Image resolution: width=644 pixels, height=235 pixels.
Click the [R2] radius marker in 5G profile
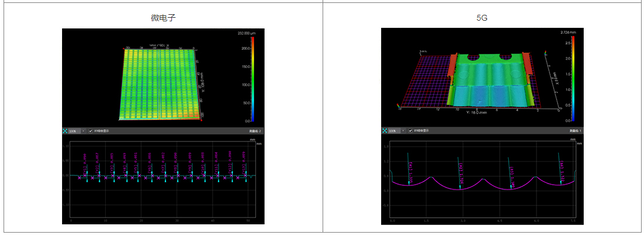[x=460, y=173]
